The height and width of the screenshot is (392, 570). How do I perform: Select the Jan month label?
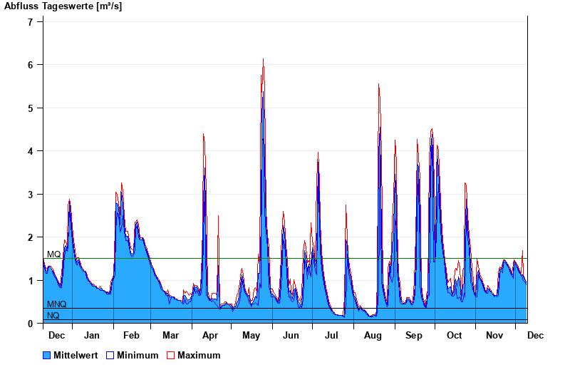(x=92, y=335)
